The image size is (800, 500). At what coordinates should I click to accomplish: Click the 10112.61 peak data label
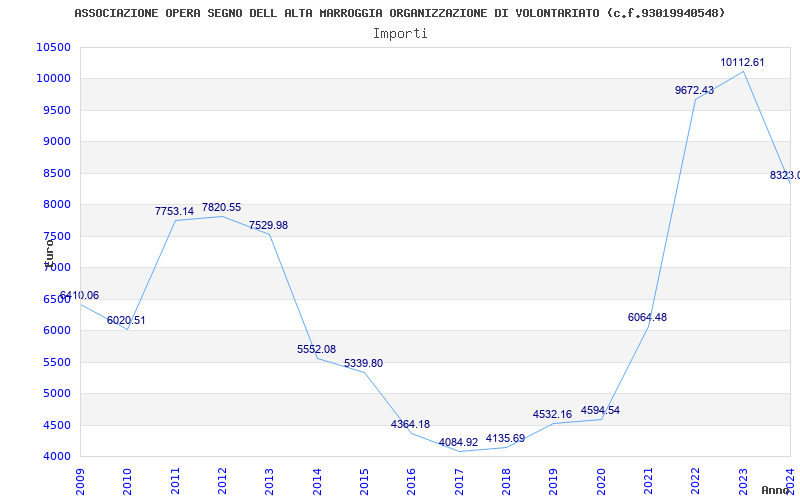(742, 63)
